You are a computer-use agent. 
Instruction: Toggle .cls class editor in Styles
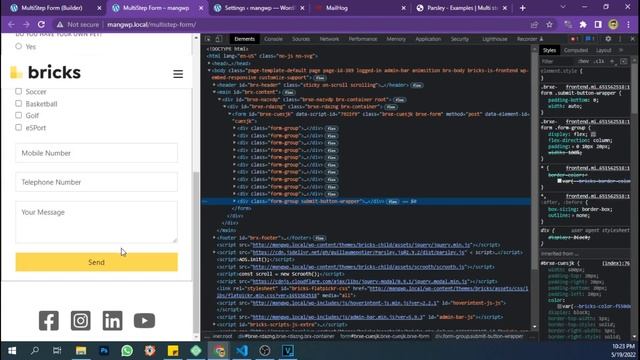click(x=599, y=61)
